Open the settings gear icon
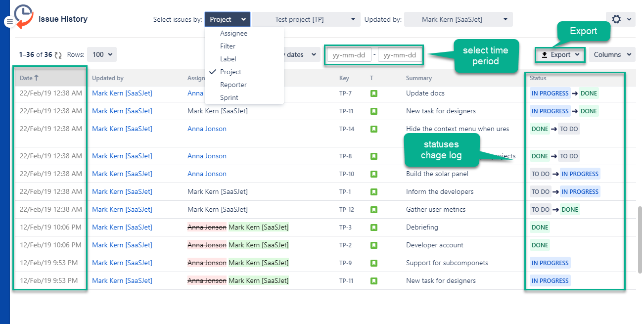The image size is (644, 324). pyautogui.click(x=616, y=19)
